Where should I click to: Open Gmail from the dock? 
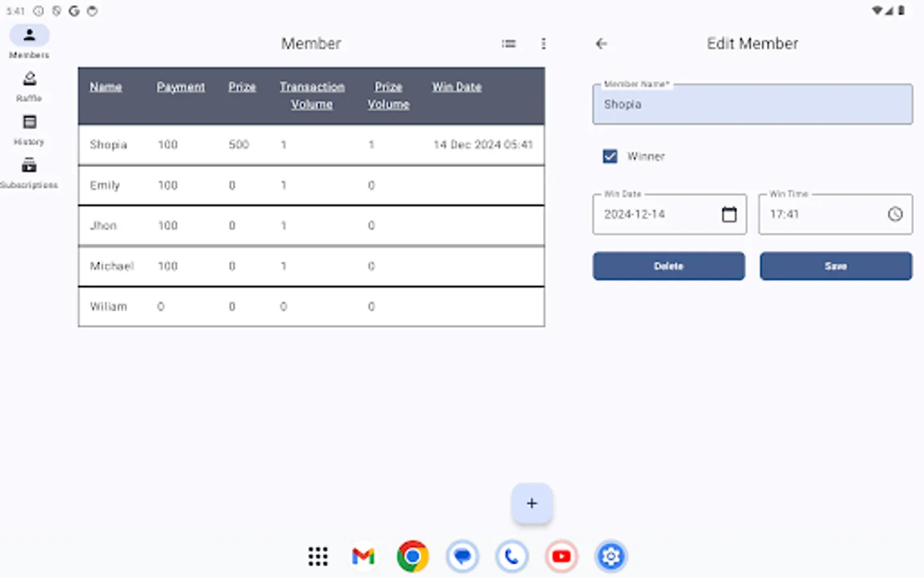coord(363,556)
